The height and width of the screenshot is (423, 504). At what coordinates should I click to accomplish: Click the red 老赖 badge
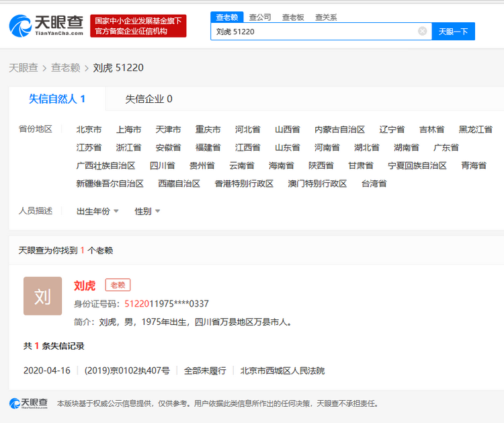tap(118, 285)
